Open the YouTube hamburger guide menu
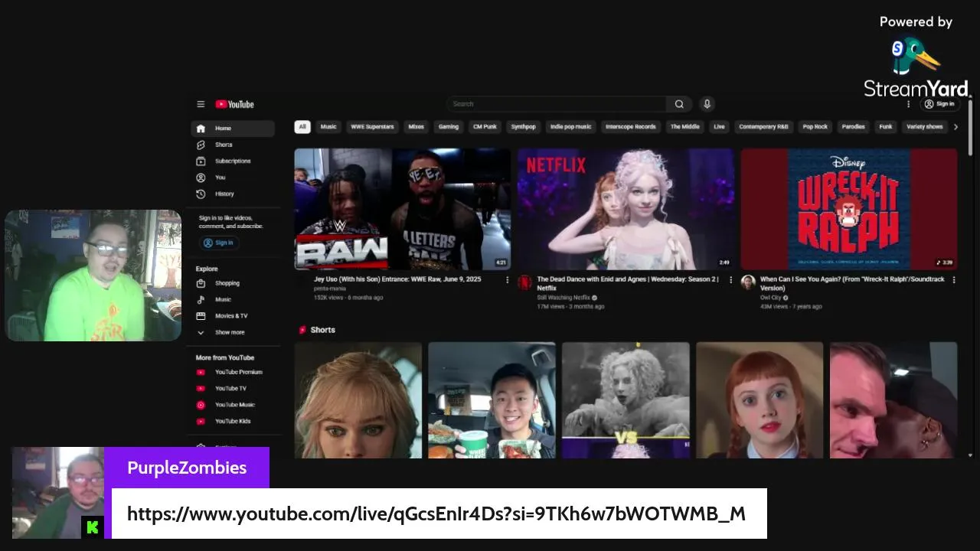The image size is (980, 551). pyautogui.click(x=201, y=104)
